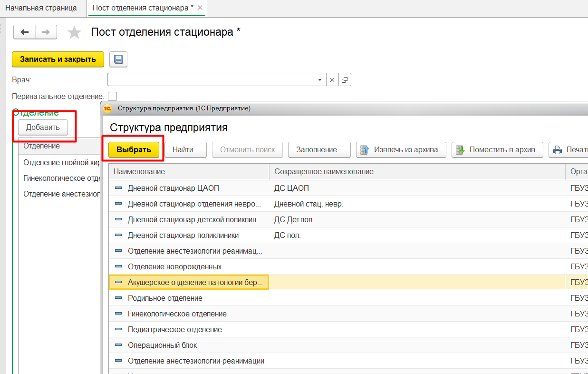This screenshot has width=588, height=374.
Task: Click the Добавить button
Action: pyautogui.click(x=43, y=127)
